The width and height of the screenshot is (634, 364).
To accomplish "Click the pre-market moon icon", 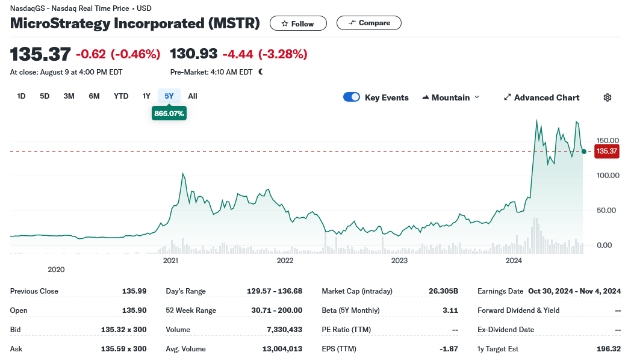I will click(x=261, y=72).
